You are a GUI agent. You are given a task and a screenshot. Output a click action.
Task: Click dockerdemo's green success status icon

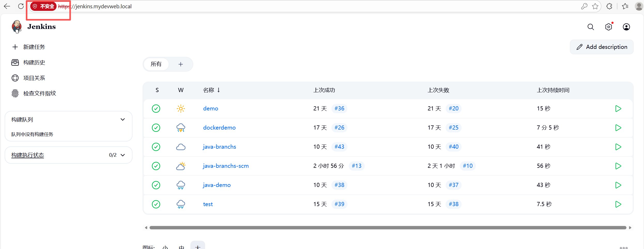(x=156, y=128)
